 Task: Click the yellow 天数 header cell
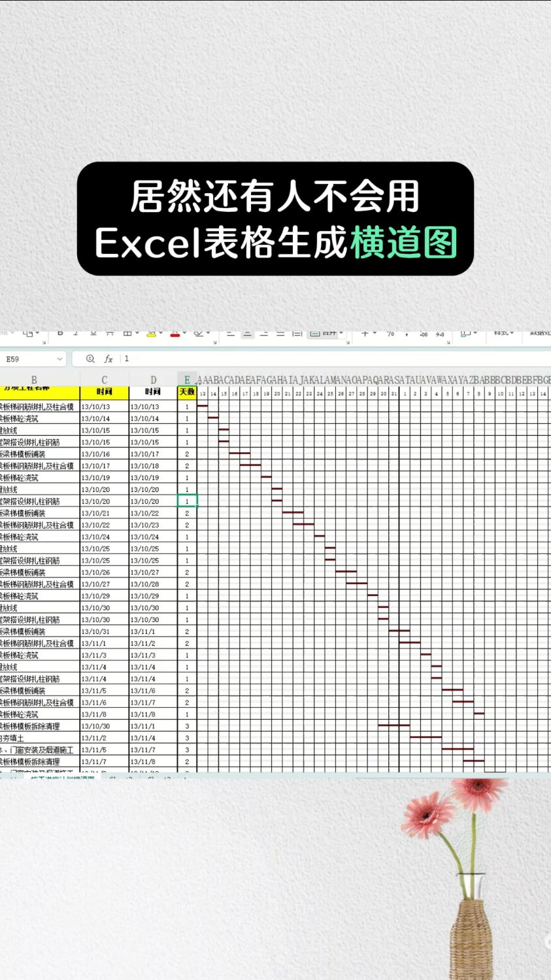[187, 392]
